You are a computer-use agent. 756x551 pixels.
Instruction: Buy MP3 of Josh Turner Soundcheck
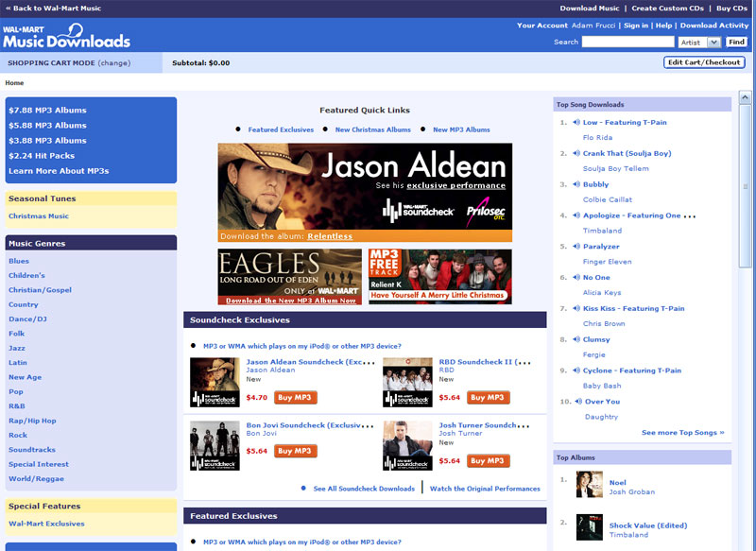pos(488,461)
